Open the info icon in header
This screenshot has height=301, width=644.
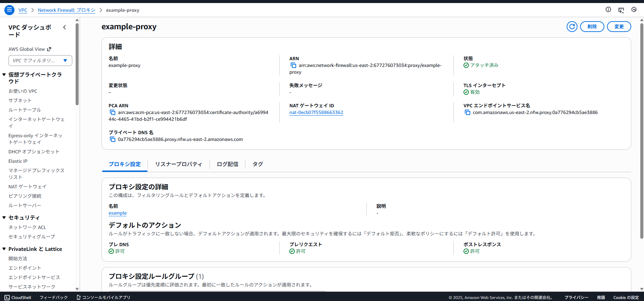608,10
